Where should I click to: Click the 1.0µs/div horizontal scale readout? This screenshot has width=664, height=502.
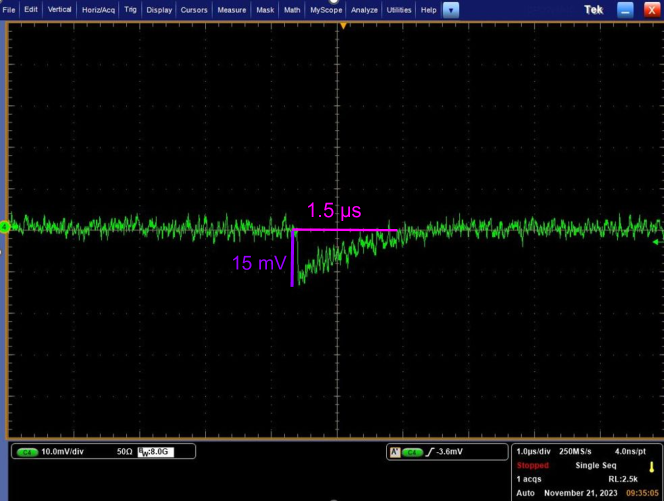tap(535, 453)
